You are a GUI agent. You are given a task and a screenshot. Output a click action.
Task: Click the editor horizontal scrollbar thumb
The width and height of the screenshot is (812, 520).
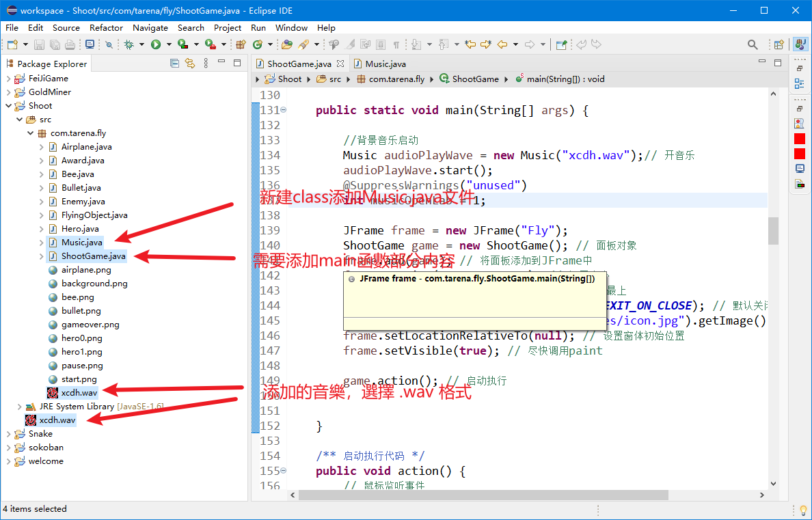coord(484,495)
